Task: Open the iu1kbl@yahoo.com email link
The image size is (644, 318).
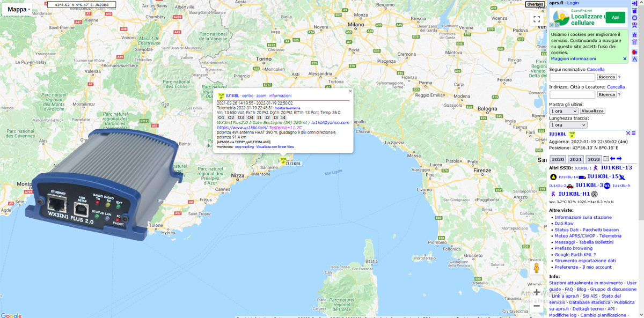Action: click(330, 123)
